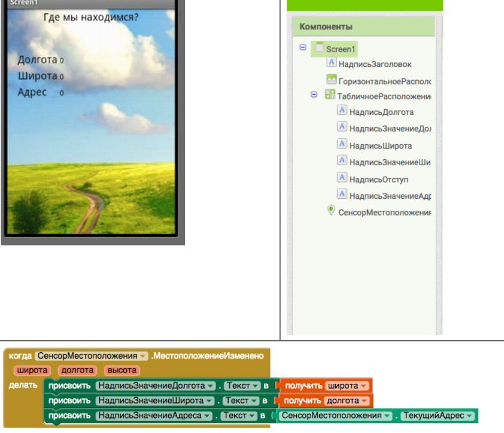
Task: Click the 0 value beside Адрес
Action: click(x=62, y=93)
